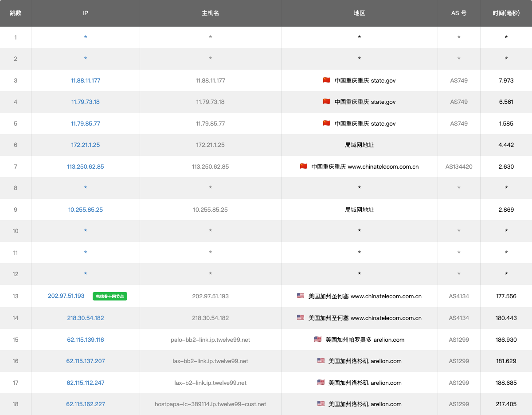Screen dimensions: 532x415
Task: Open IP link 10.255.85.25
Action: click(86, 210)
